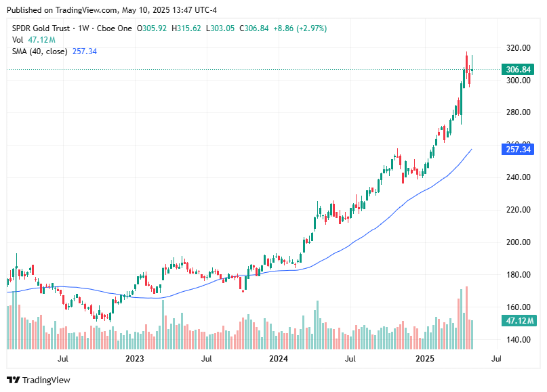Click the close value C306.84
This screenshot has width=547, height=392.
[x=254, y=28]
